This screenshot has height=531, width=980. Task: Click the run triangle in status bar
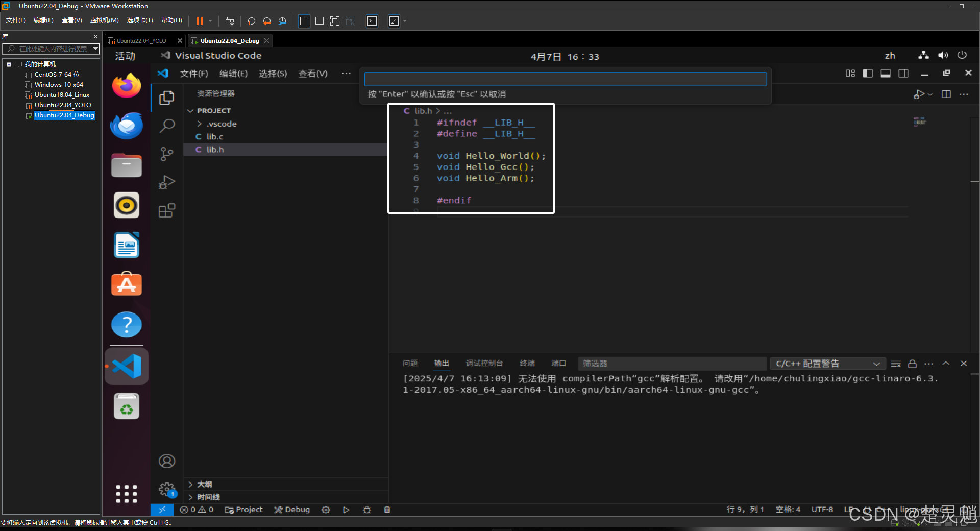coord(346,510)
